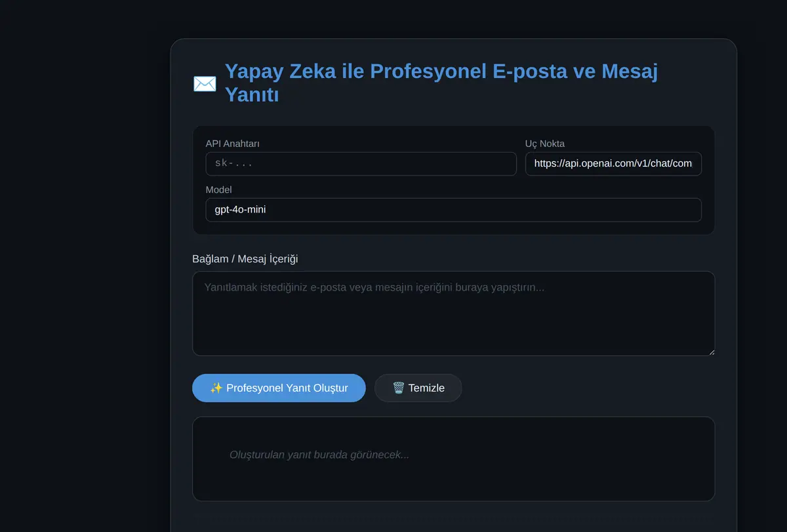
Task: Click the 'Model' label
Action: click(x=219, y=190)
